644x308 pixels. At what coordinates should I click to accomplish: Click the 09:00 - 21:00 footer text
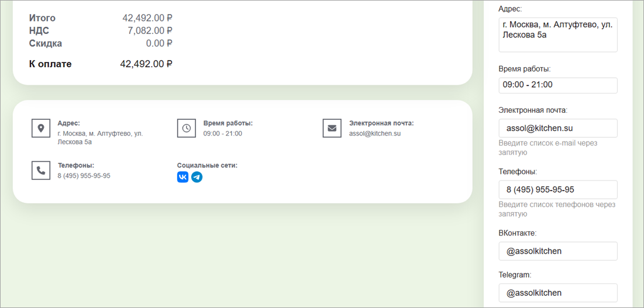pos(223,133)
